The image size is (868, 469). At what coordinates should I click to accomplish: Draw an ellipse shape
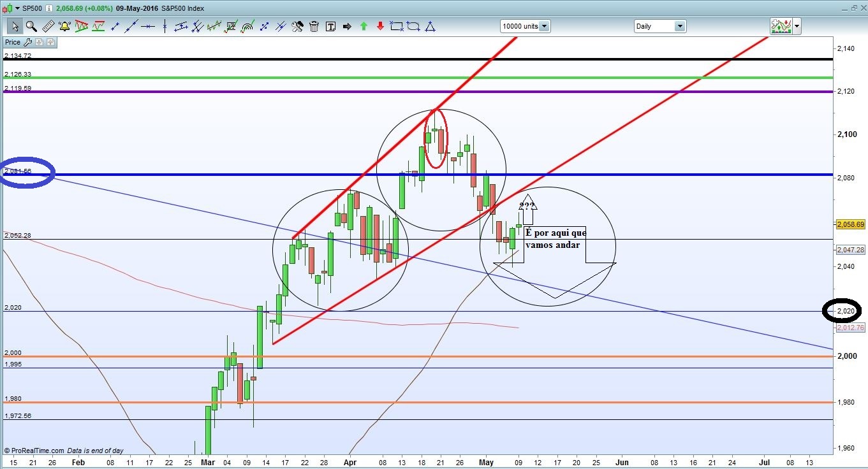pos(413,26)
